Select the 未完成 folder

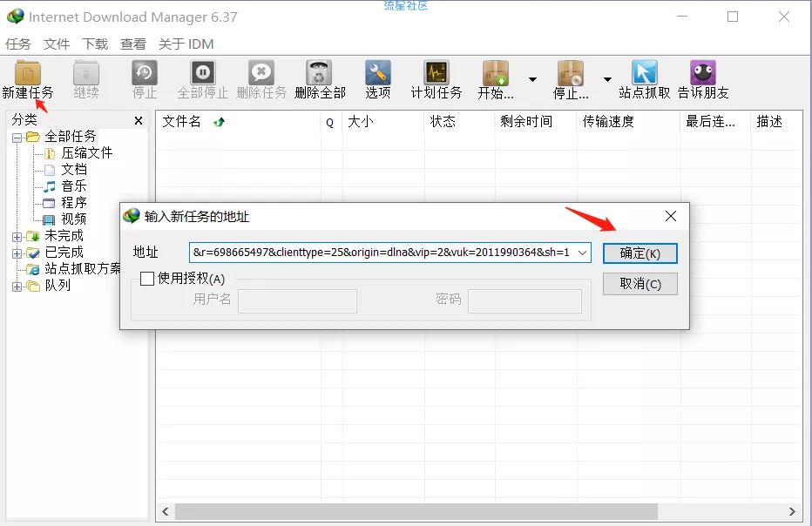[64, 235]
